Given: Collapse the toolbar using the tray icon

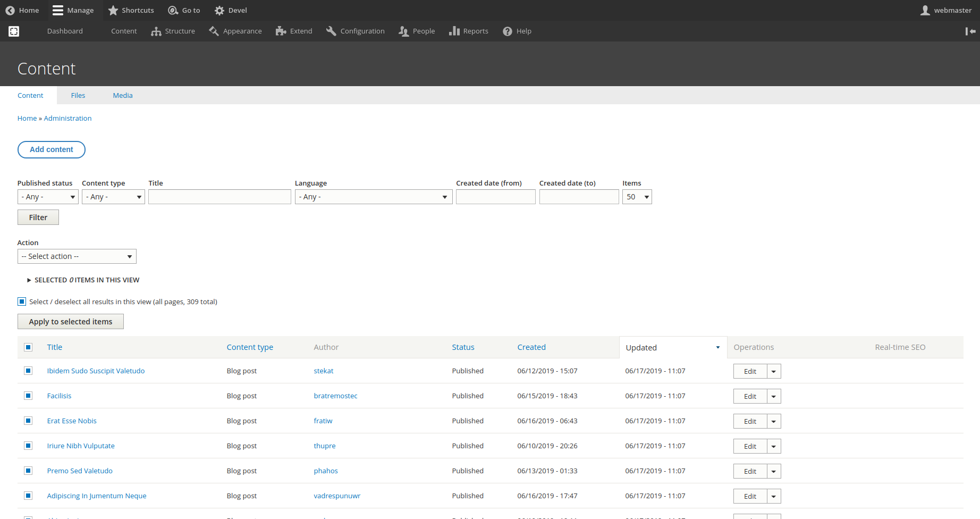Looking at the screenshot, I should pos(969,31).
